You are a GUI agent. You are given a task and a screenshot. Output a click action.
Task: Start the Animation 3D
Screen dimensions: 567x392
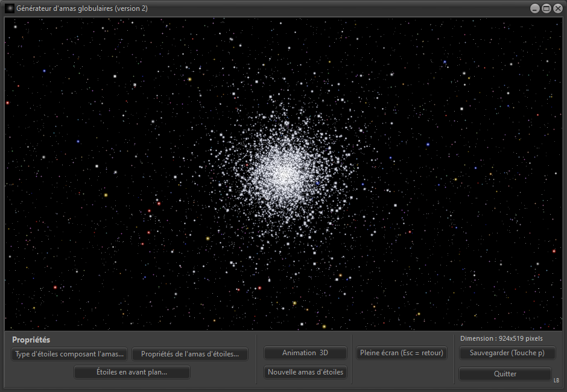coord(305,353)
